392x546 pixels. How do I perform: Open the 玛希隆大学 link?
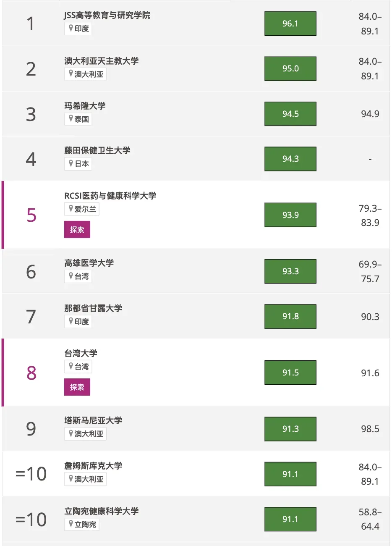[x=85, y=106]
